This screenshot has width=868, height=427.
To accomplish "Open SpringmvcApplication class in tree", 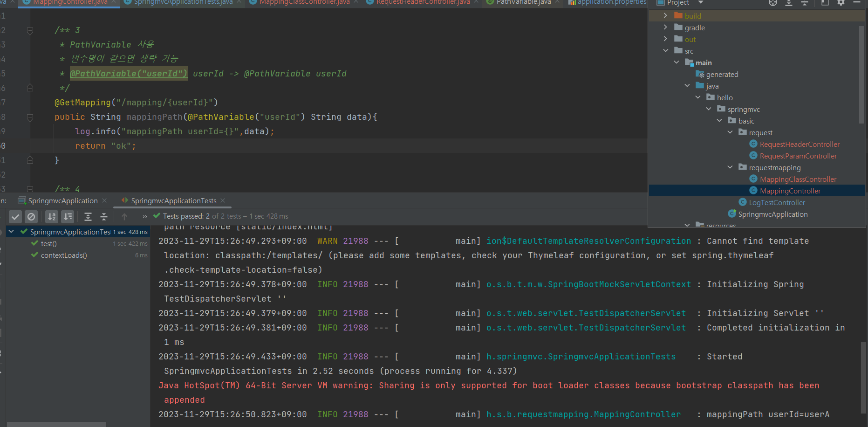I will point(773,214).
